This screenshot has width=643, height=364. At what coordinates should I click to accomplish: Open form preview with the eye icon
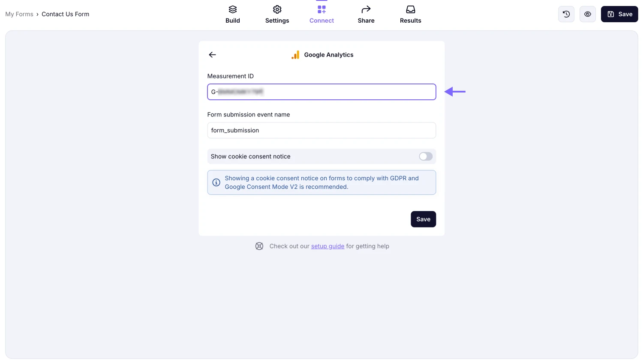click(x=587, y=14)
